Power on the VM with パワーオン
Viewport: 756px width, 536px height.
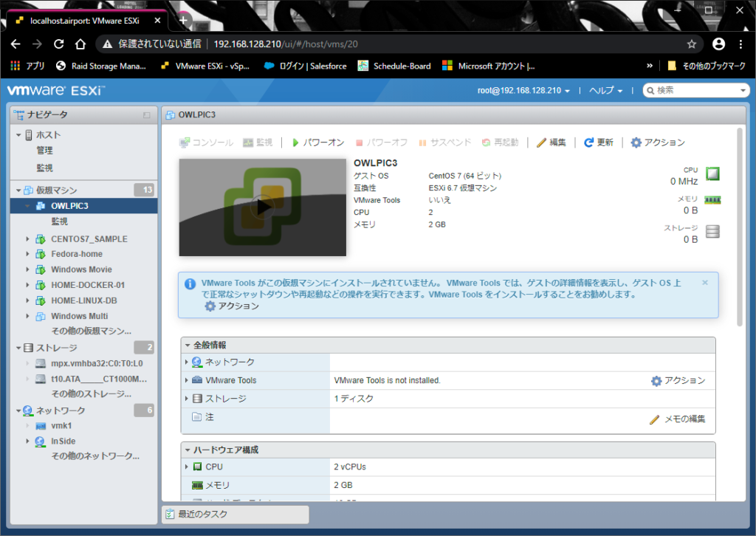point(318,142)
